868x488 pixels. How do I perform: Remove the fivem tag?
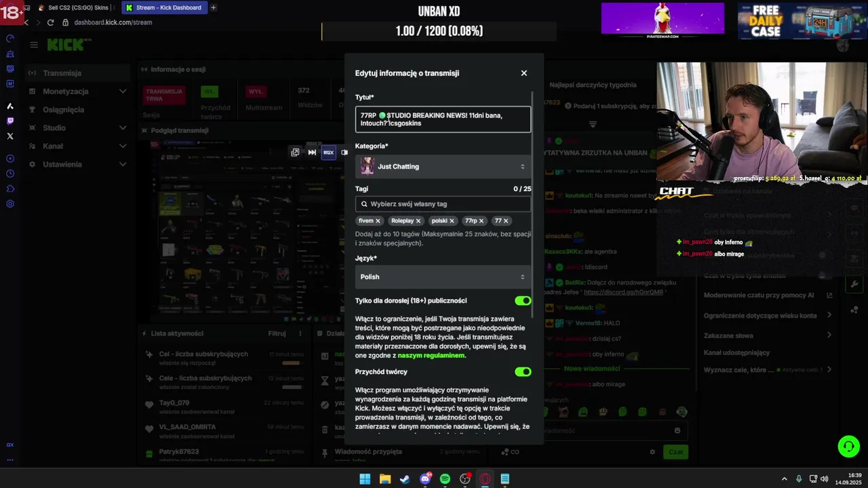(x=378, y=221)
